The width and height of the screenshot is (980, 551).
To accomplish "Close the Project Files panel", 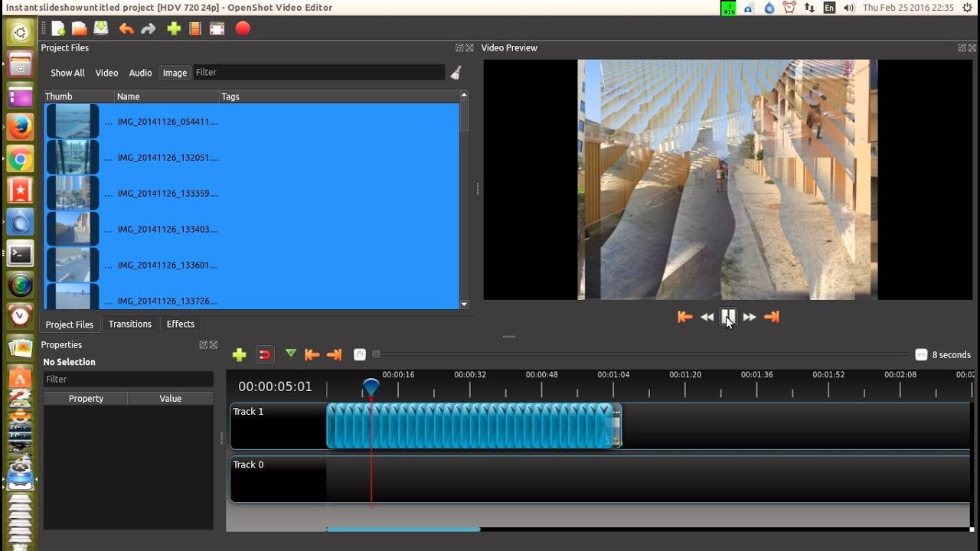I will coord(469,47).
